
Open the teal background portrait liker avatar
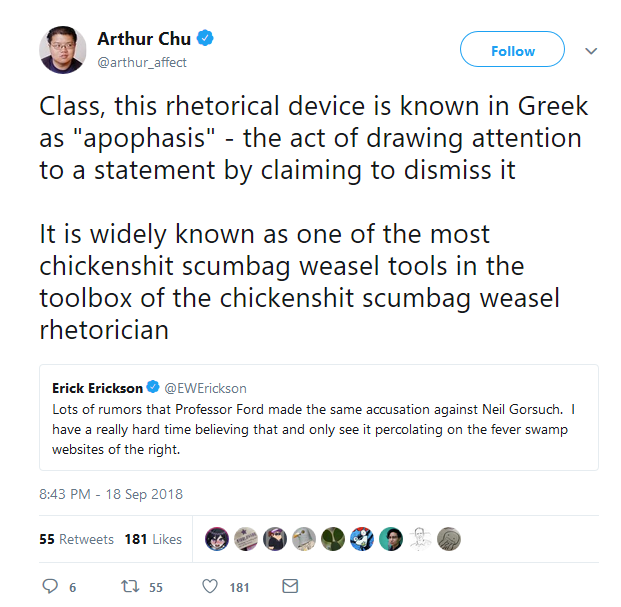pyautogui.click(x=391, y=539)
